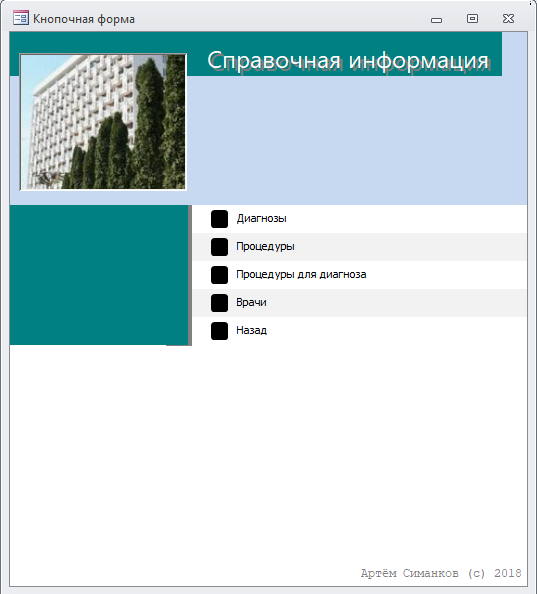Screen dimensions: 537x594
Task: Click the black button next to Врачи
Action: click(x=219, y=303)
